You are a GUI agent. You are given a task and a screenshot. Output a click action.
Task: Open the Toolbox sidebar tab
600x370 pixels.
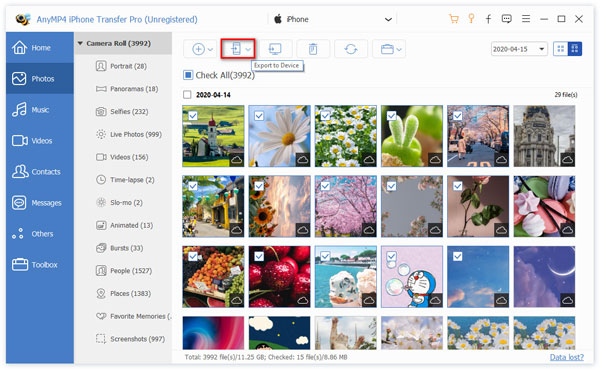pyautogui.click(x=40, y=265)
